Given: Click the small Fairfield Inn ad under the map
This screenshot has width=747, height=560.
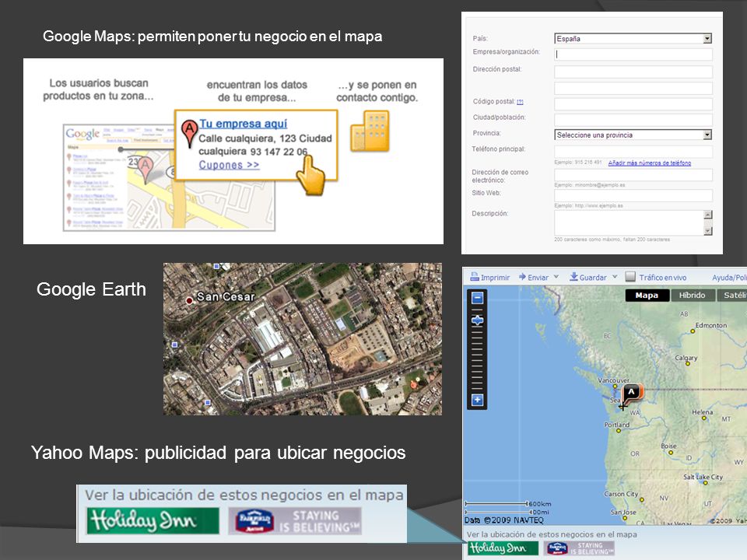Looking at the screenshot, I should click(579, 548).
